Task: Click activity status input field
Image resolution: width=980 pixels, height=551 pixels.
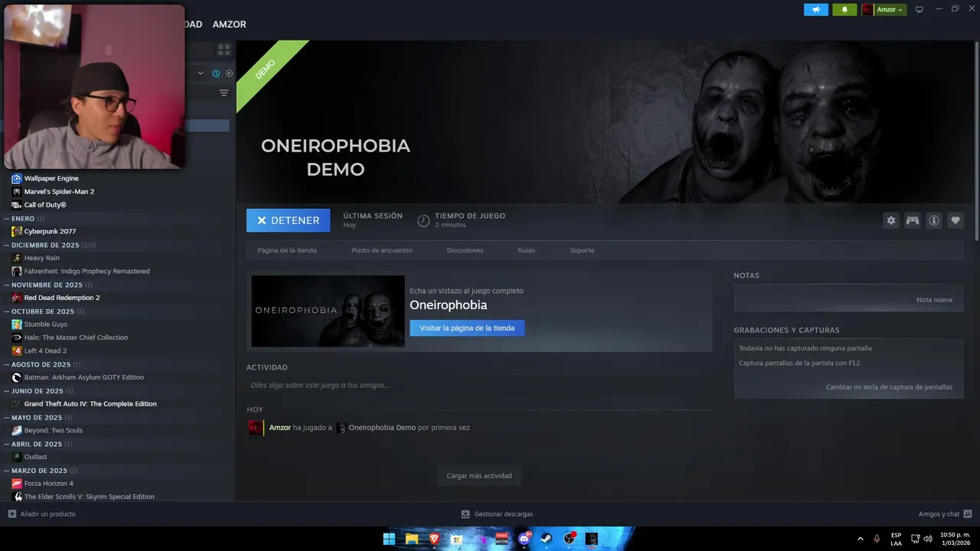Action: point(479,385)
